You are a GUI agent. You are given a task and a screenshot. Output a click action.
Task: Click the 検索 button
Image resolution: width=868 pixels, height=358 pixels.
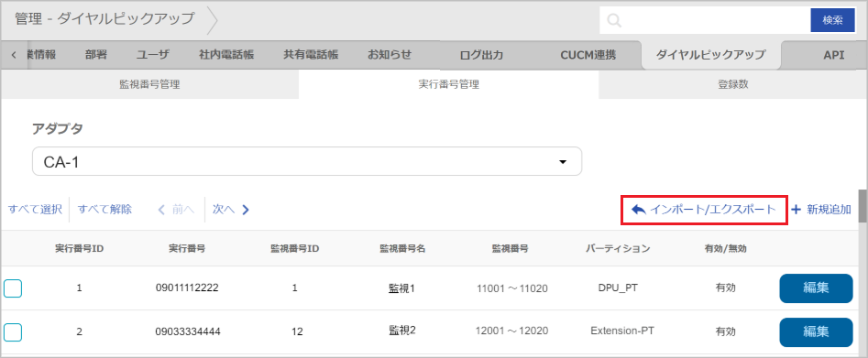(x=832, y=20)
